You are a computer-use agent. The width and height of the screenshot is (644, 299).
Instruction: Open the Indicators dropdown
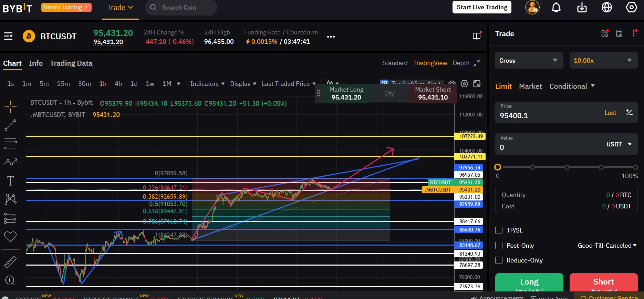coord(207,84)
